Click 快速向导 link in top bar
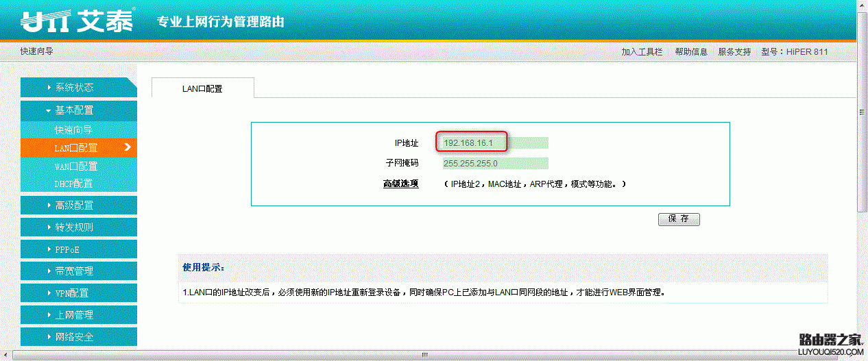Image resolution: width=868 pixels, height=361 pixels. point(36,51)
